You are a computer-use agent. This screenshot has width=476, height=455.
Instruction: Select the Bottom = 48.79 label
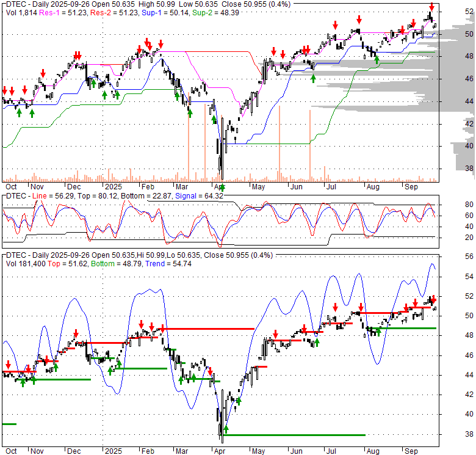tap(117, 264)
